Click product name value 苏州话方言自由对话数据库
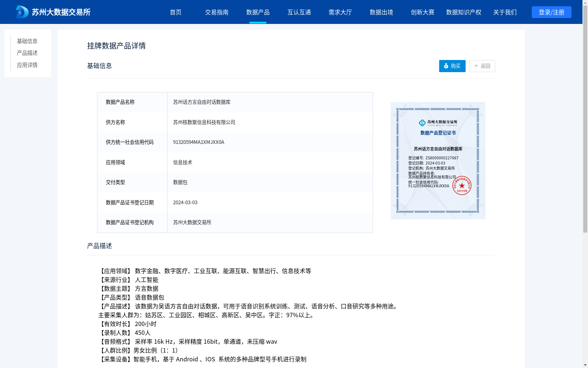 tap(202, 102)
